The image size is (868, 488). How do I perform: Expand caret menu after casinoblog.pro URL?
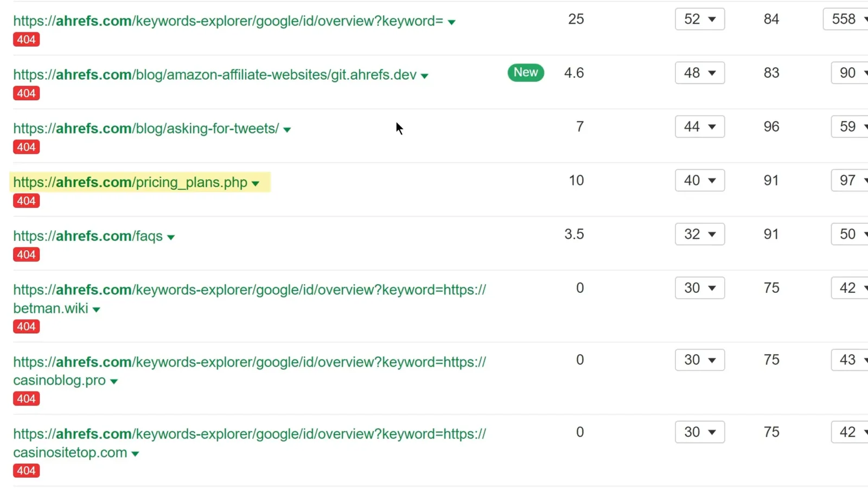point(114,382)
